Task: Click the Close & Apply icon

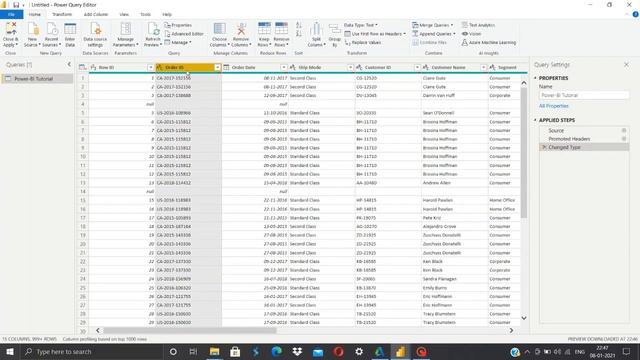Action: coord(10,30)
